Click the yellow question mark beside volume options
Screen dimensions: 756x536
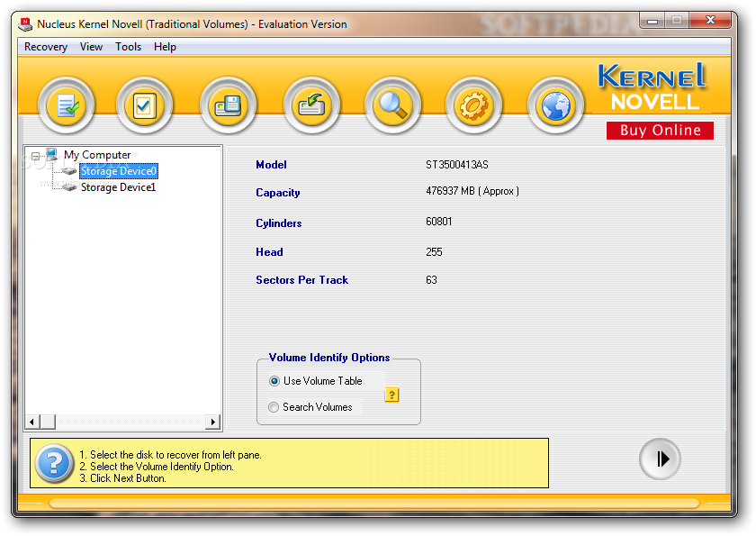tap(391, 395)
